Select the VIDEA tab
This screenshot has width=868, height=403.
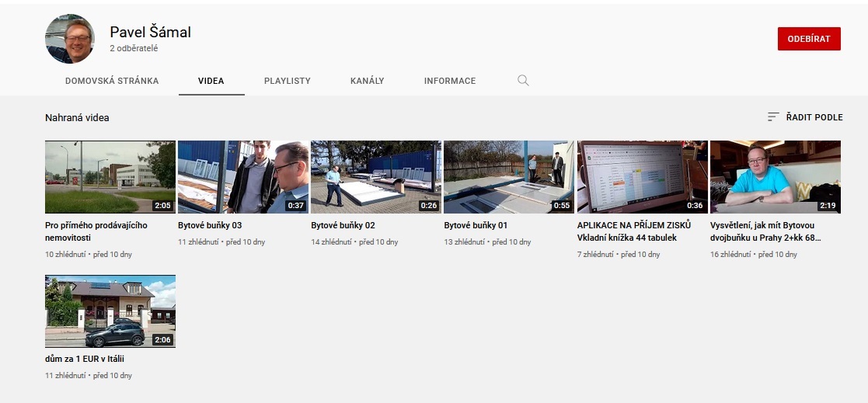pos(211,81)
